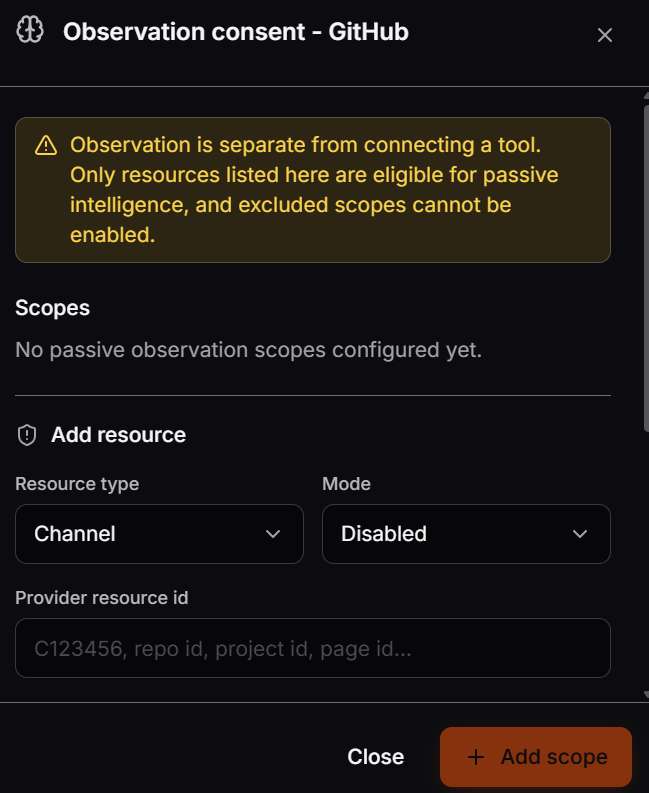Click the yellow observation warning message text
Viewport: 649px width, 793px height.
pyautogui.click(x=314, y=190)
